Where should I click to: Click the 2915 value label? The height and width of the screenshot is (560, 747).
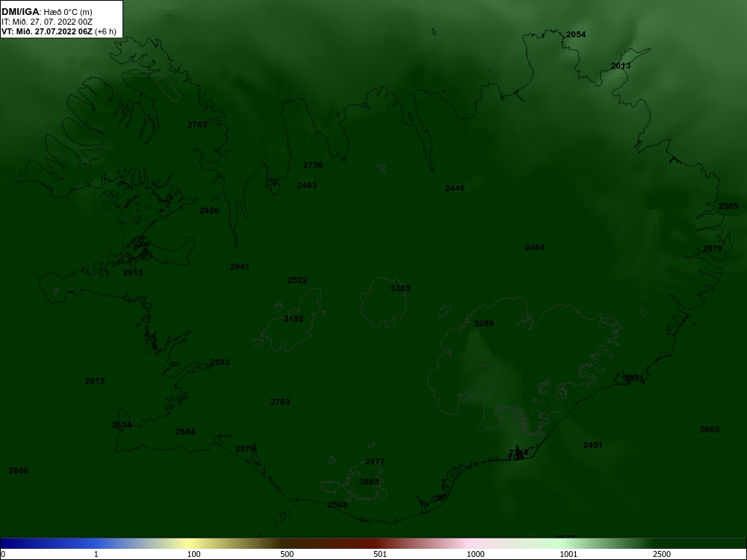click(133, 273)
